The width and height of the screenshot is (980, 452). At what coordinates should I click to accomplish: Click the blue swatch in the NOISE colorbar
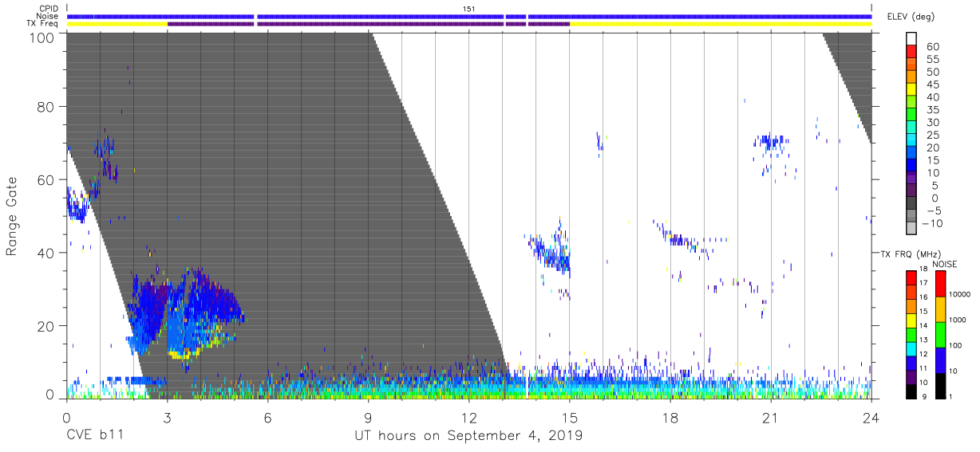click(941, 360)
